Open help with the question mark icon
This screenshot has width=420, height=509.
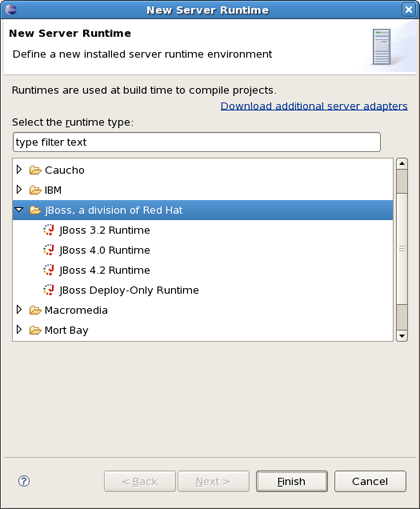pos(24,481)
